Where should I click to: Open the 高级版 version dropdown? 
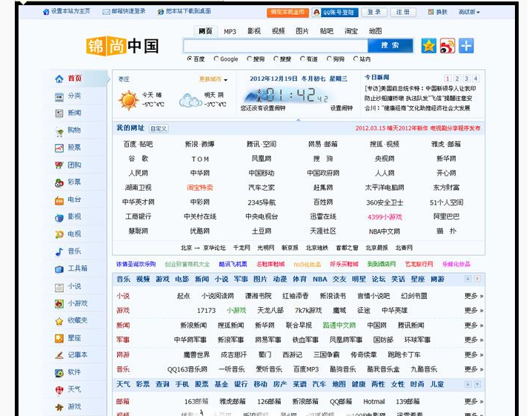pyautogui.click(x=469, y=12)
